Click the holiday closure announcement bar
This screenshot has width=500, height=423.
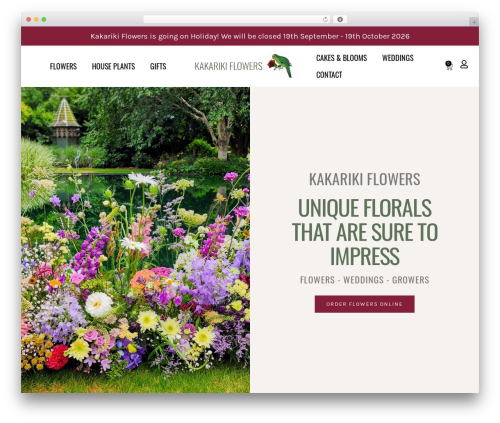pos(250,36)
